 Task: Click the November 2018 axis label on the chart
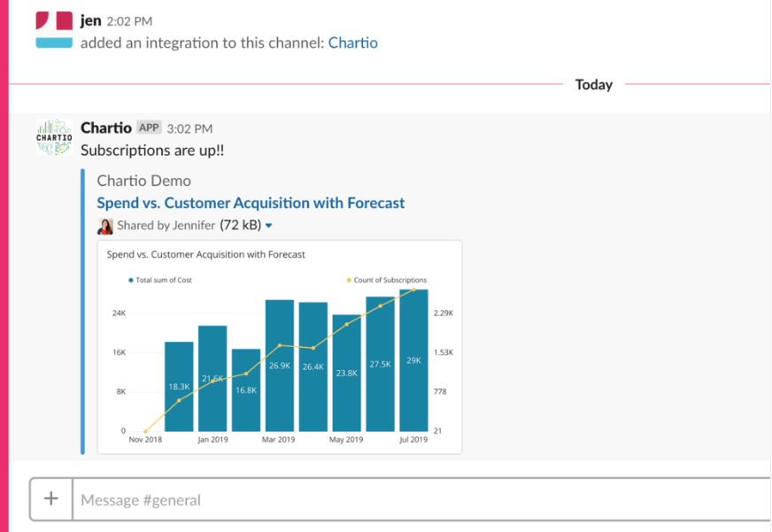pos(144,438)
